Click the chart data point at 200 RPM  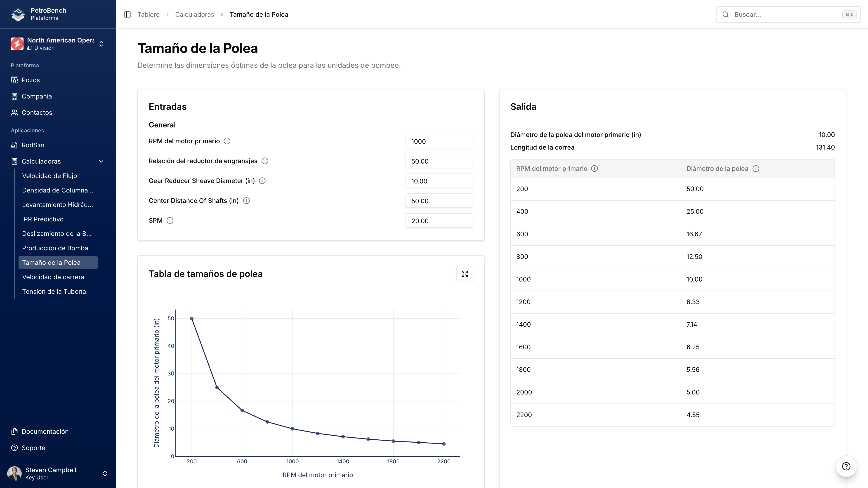tap(192, 319)
